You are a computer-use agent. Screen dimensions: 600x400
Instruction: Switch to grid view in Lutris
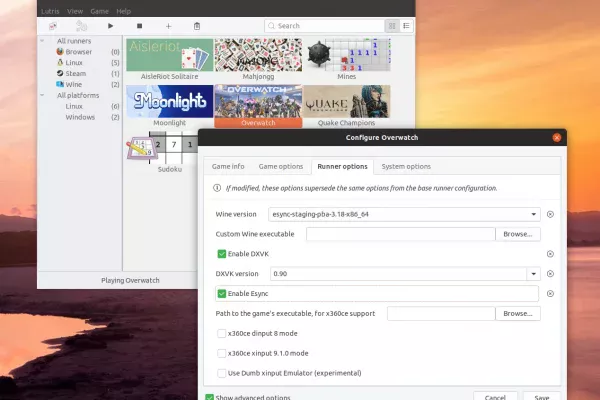click(392, 26)
